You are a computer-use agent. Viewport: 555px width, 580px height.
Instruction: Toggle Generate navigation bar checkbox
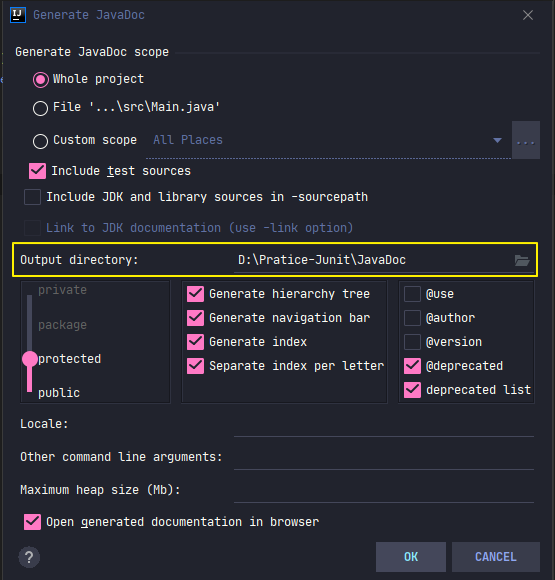pyautogui.click(x=195, y=318)
